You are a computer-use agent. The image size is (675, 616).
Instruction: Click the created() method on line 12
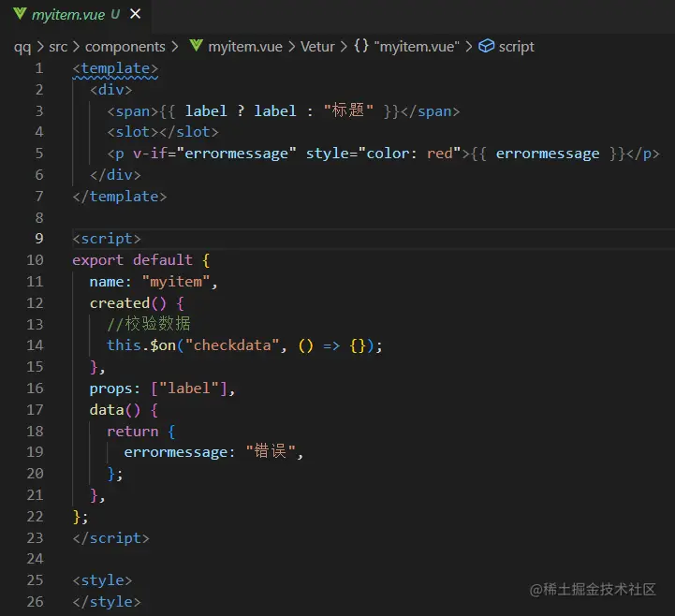tap(128, 303)
